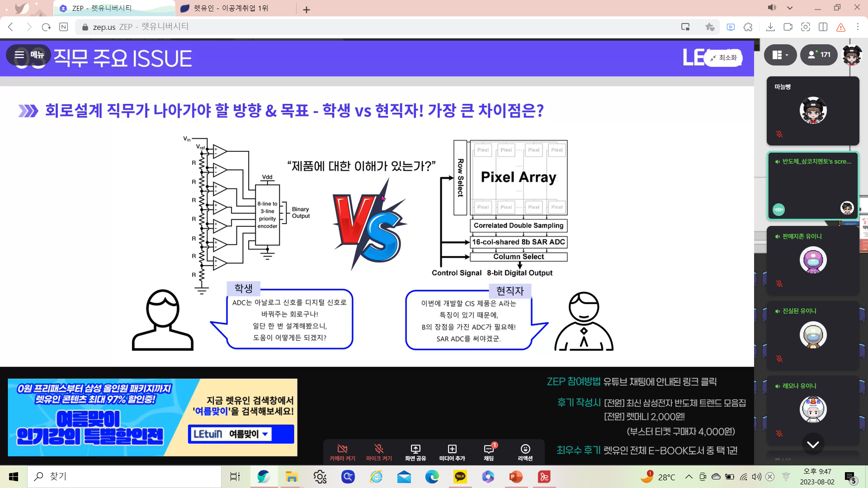
Task: Expand the layout view dropdown
Action: pyautogui.click(x=780, y=55)
